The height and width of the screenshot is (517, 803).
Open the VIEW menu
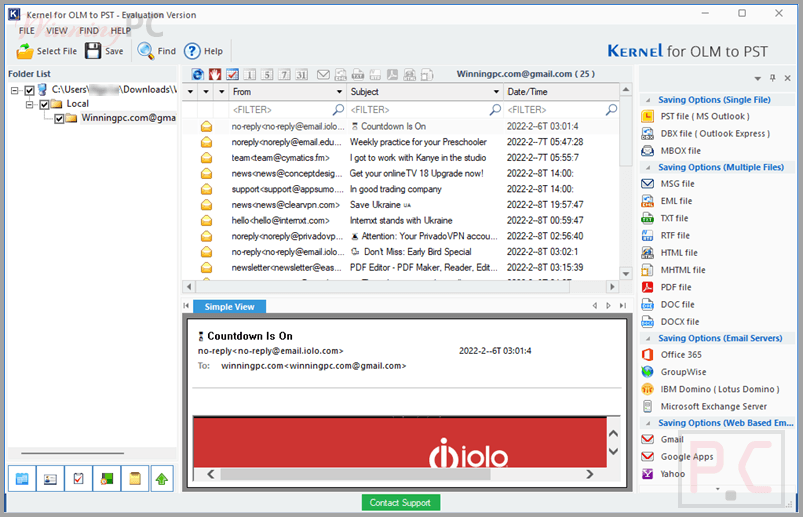tap(57, 31)
